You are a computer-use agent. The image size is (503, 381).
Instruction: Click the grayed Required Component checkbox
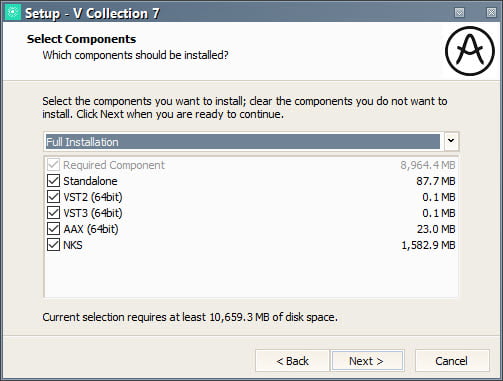[53, 165]
